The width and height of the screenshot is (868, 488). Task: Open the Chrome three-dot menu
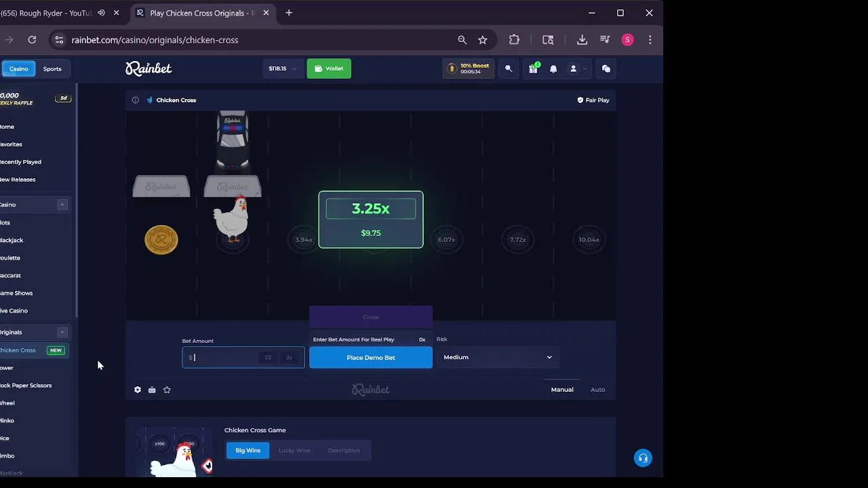coord(650,40)
